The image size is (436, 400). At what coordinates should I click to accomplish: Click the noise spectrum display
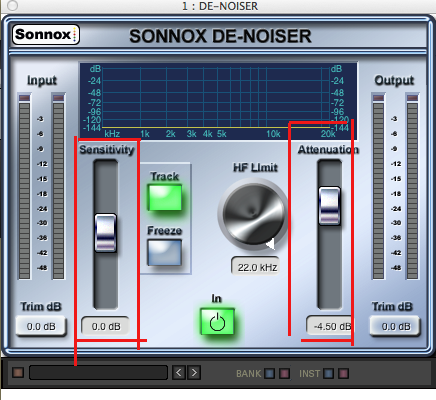(218, 101)
